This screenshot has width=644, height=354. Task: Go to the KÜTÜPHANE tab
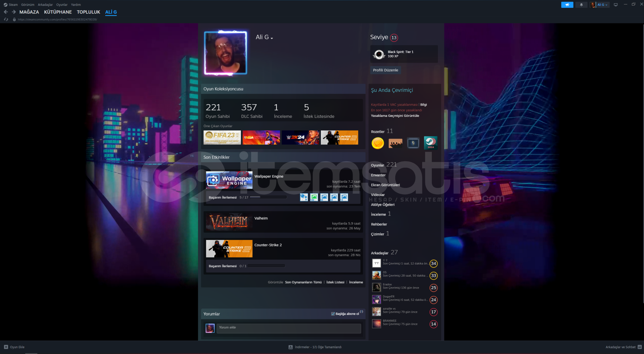pos(58,12)
